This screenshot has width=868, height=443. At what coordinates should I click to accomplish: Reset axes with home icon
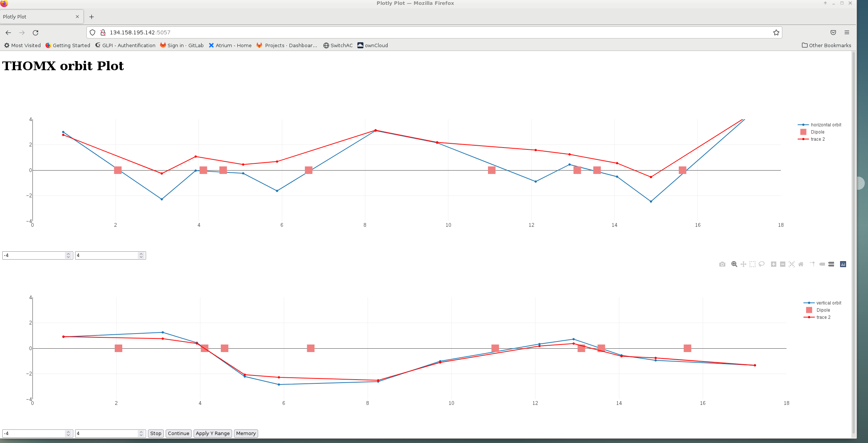(801, 264)
